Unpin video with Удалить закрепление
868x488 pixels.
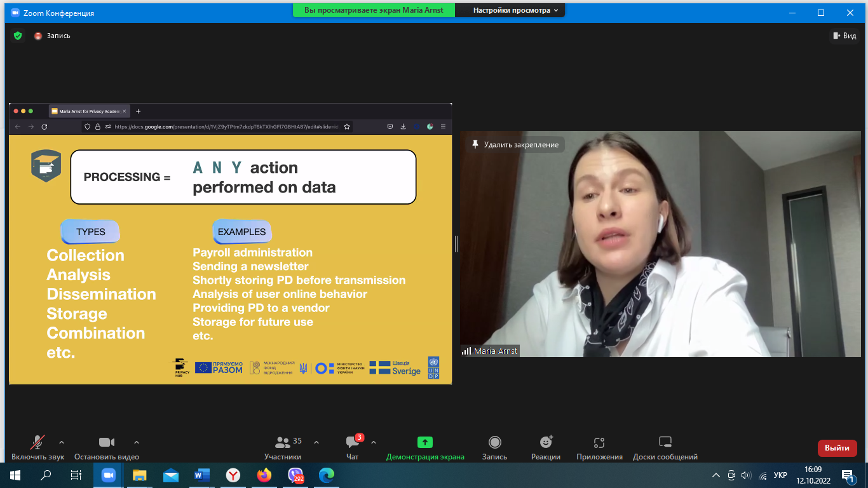click(x=515, y=145)
